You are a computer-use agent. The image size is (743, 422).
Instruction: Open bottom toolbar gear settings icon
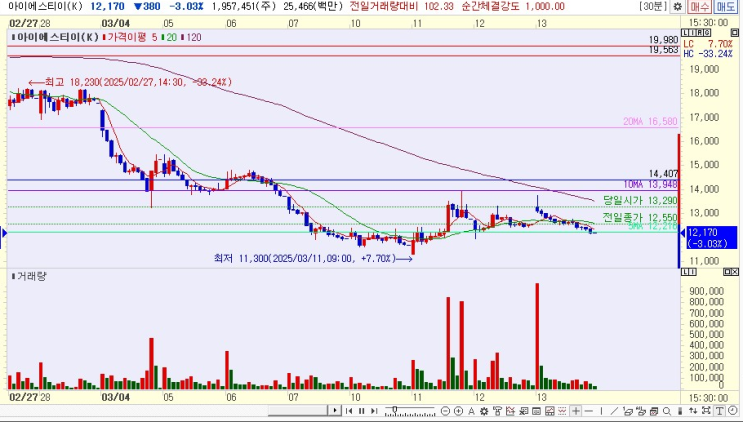(x=484, y=411)
